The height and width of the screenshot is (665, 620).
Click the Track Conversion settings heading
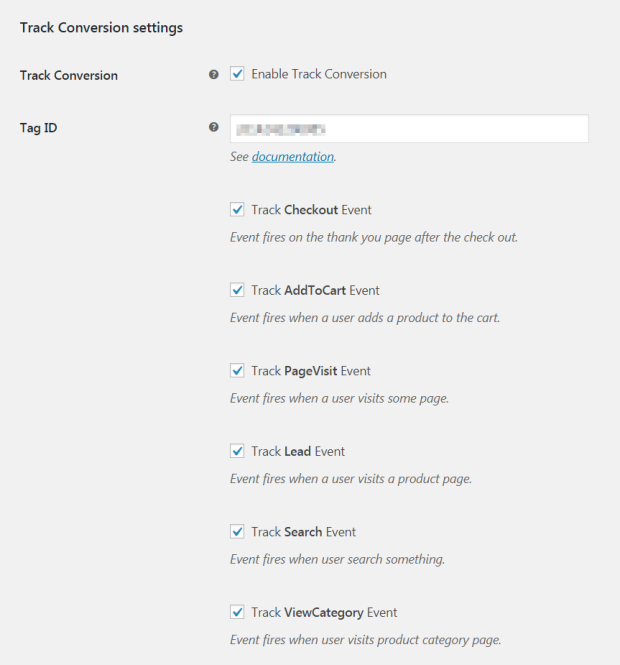coord(101,28)
